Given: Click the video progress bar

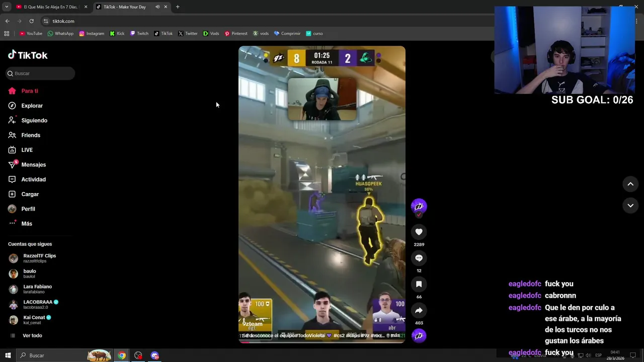Looking at the screenshot, I should [x=322, y=342].
